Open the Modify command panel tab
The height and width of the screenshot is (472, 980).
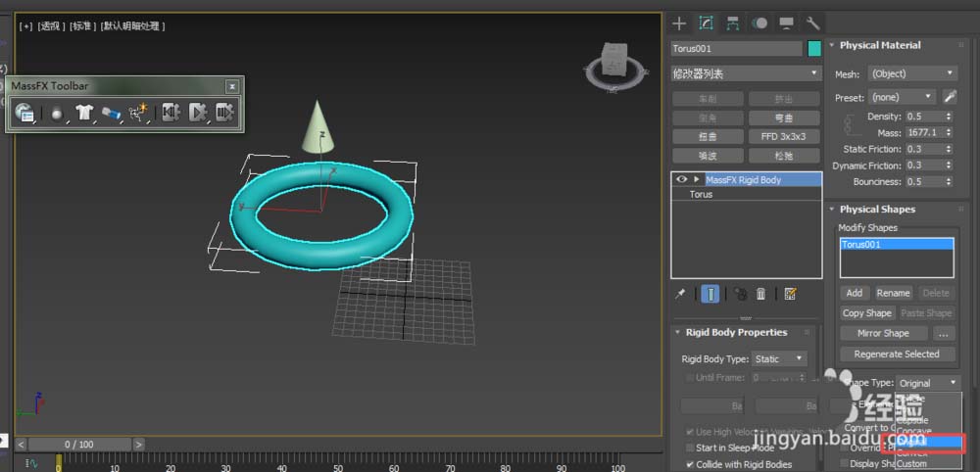tap(707, 24)
